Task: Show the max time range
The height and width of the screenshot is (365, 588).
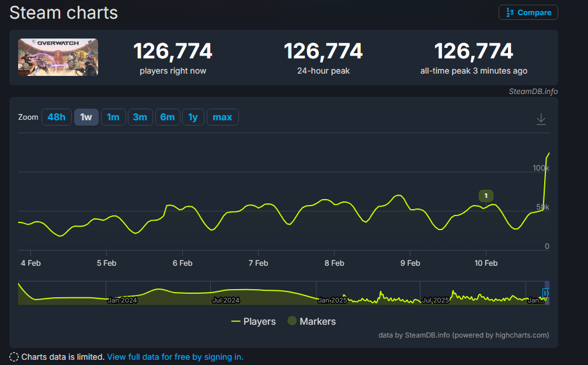Action: tap(222, 117)
